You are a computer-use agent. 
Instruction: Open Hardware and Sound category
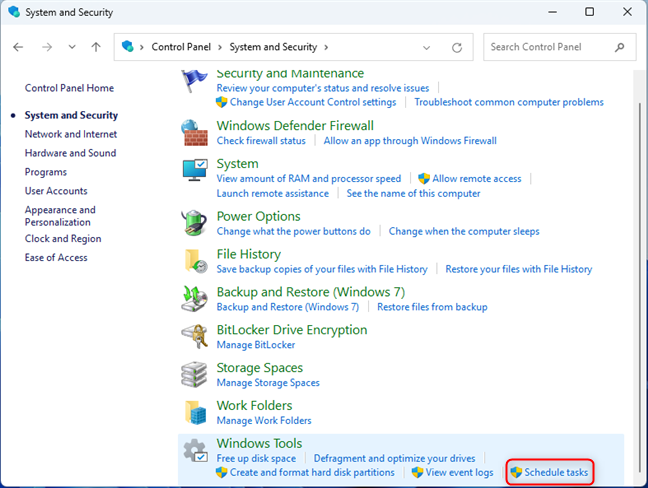point(70,153)
